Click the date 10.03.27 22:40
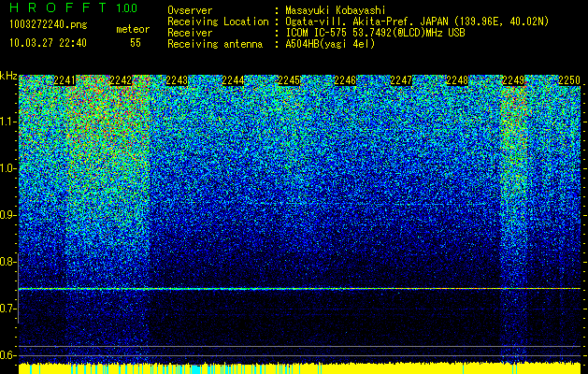This screenshot has height=374, width=588. 48,43
